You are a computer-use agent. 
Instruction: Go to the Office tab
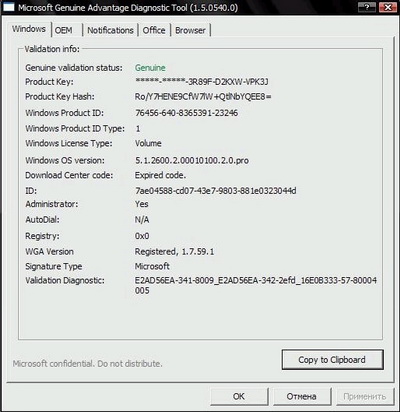(x=154, y=30)
